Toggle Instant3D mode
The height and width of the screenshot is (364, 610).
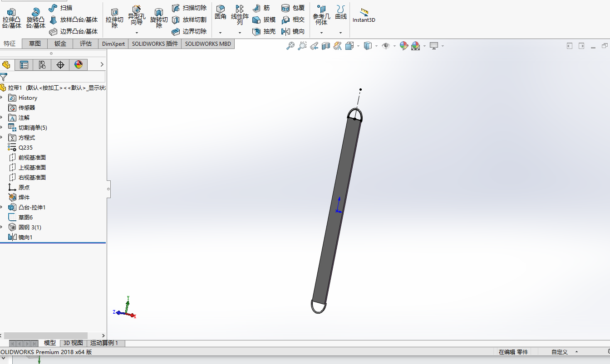(x=364, y=15)
